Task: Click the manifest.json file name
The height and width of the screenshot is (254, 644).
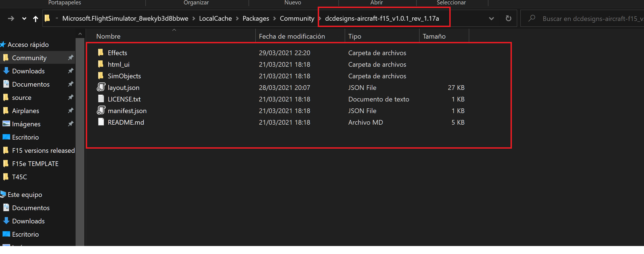Action: (x=127, y=111)
